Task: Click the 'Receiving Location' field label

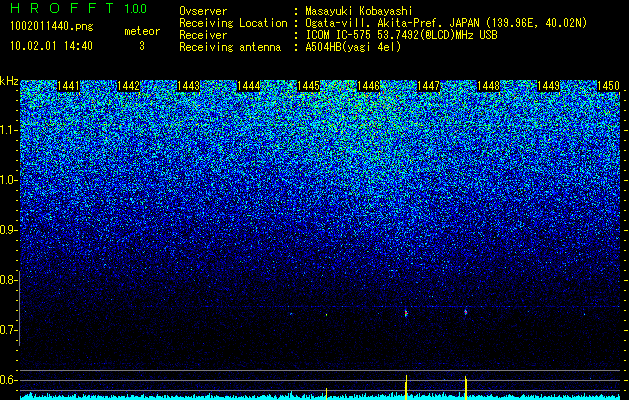Action: (x=233, y=23)
